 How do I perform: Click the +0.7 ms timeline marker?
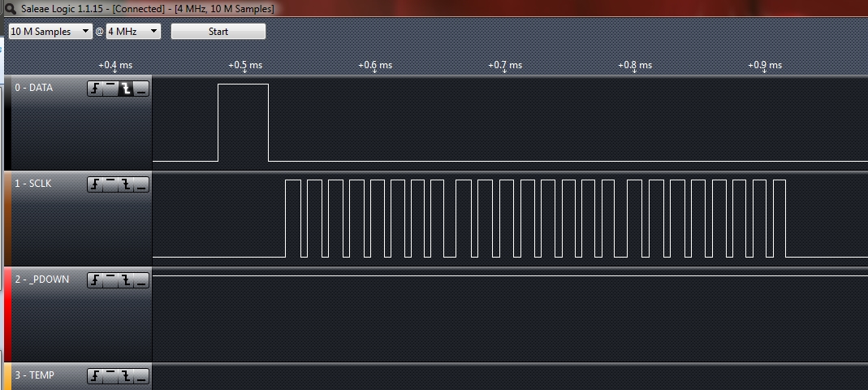click(505, 65)
